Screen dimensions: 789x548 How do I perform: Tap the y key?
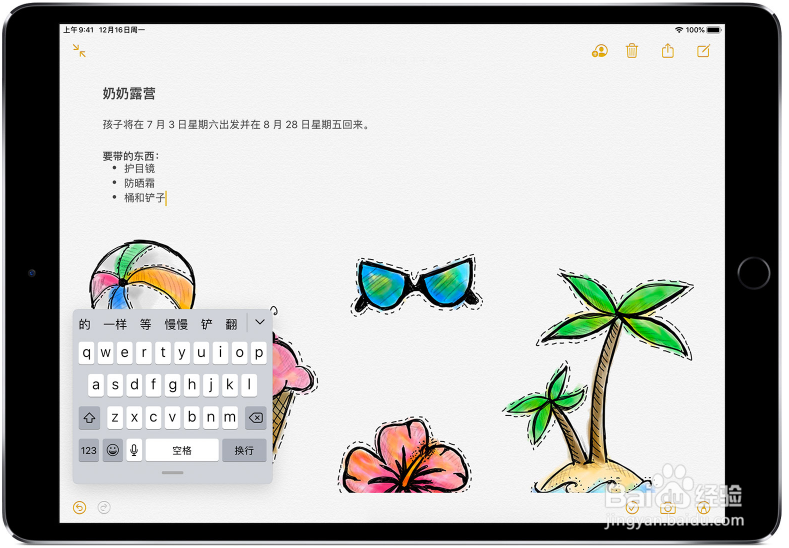(x=182, y=353)
